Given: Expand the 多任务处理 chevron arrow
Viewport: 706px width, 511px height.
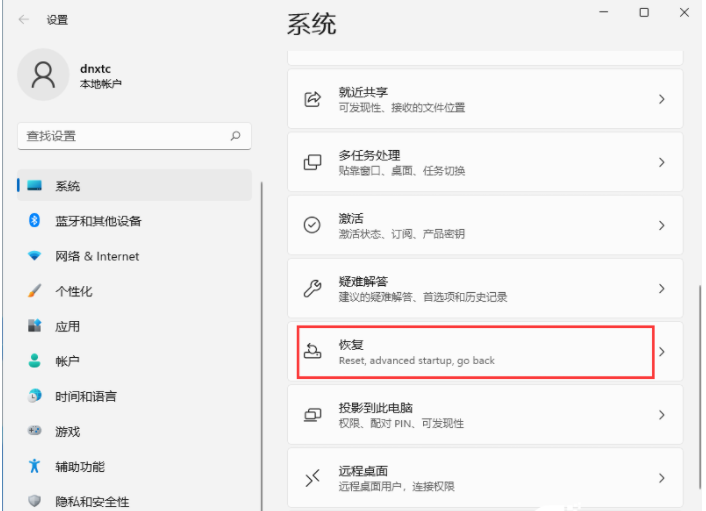Looking at the screenshot, I should pos(661,162).
